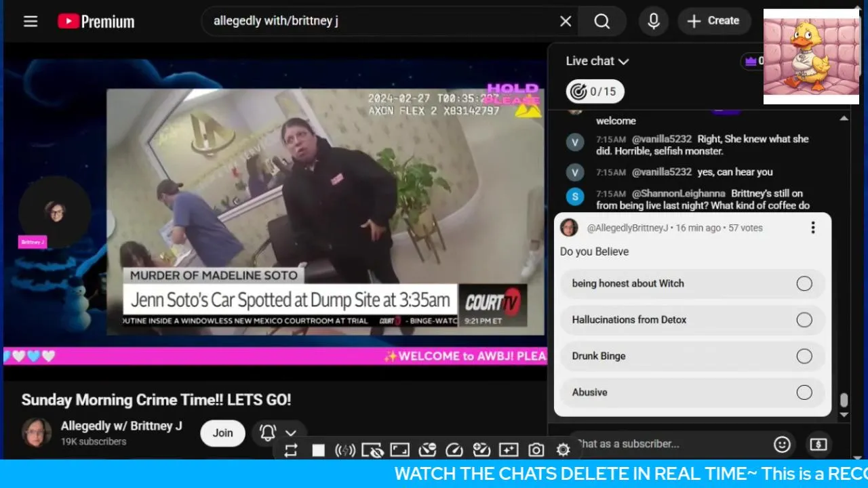Expand the notification options chevron

(291, 433)
